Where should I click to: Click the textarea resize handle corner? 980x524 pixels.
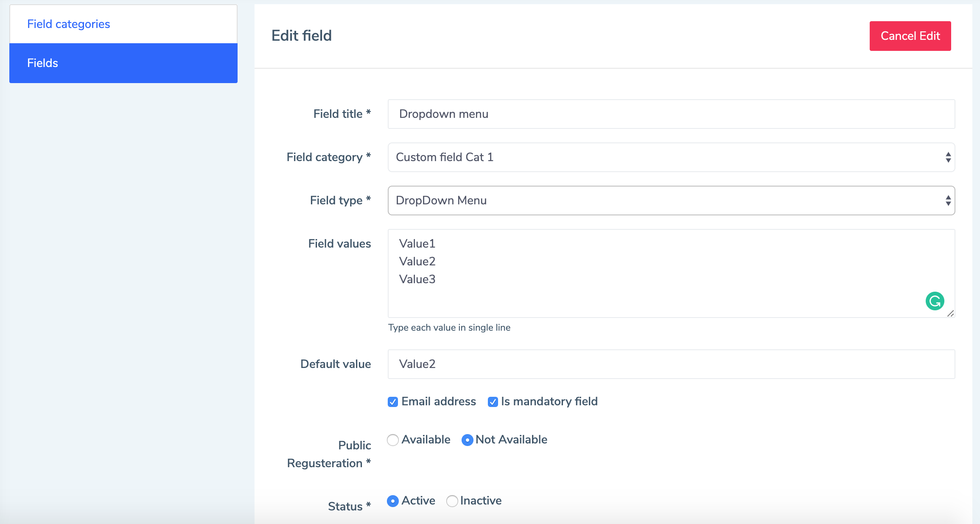click(950, 314)
